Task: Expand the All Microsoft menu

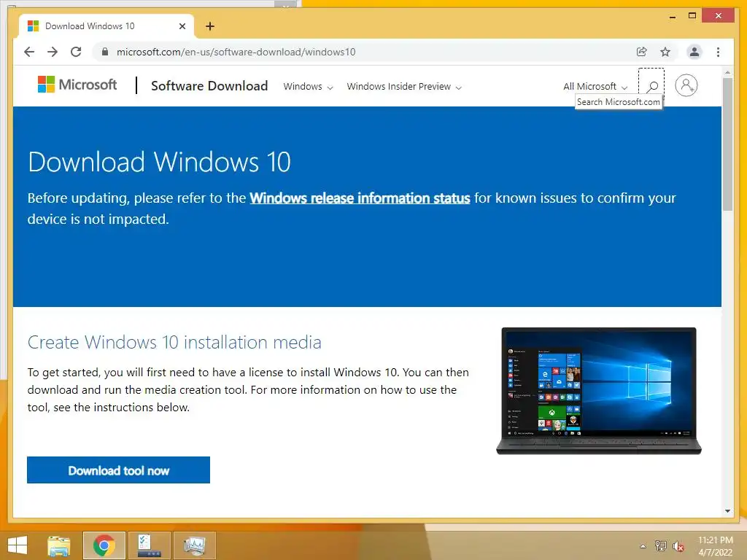Action: pos(595,87)
